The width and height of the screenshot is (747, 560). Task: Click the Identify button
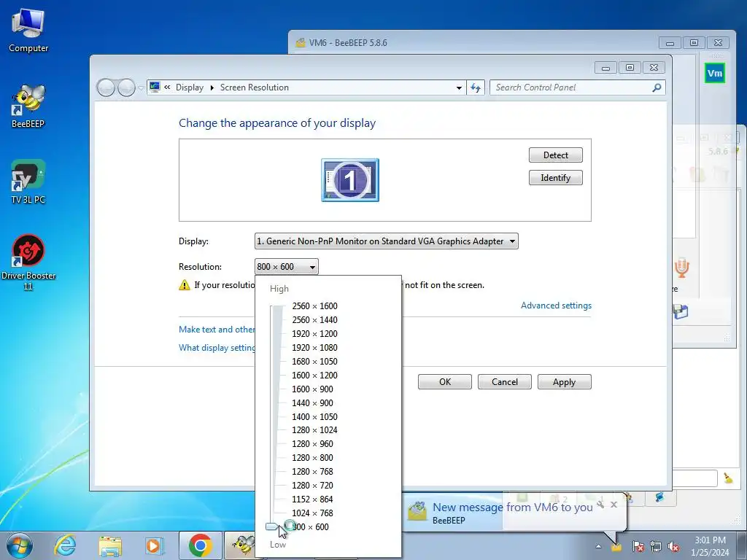pos(555,178)
